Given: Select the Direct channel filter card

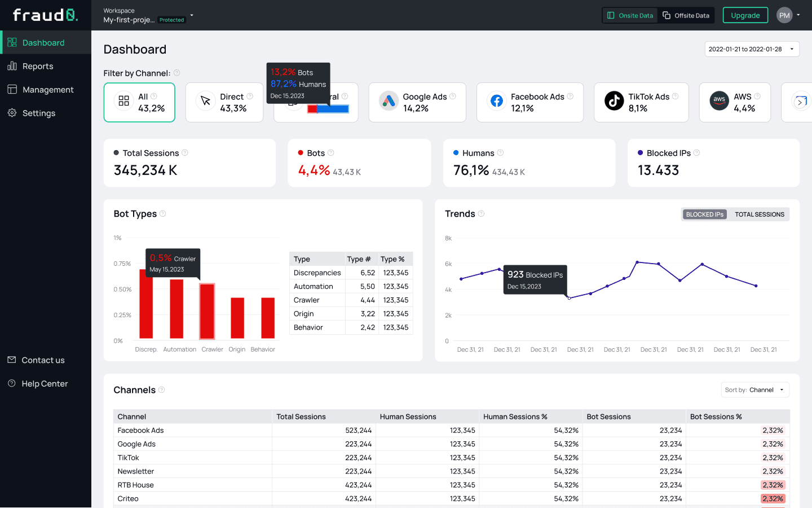Looking at the screenshot, I should click(x=224, y=102).
